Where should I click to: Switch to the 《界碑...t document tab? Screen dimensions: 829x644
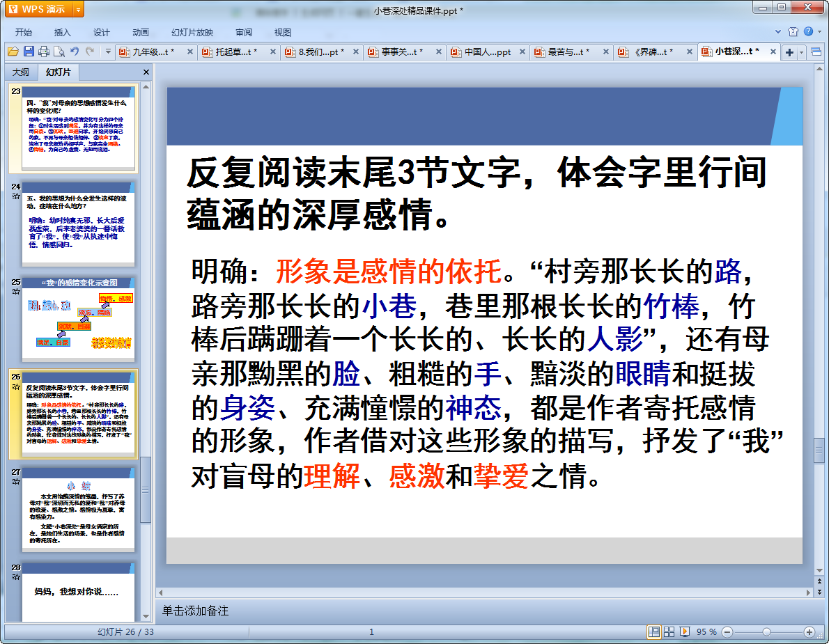[653, 52]
